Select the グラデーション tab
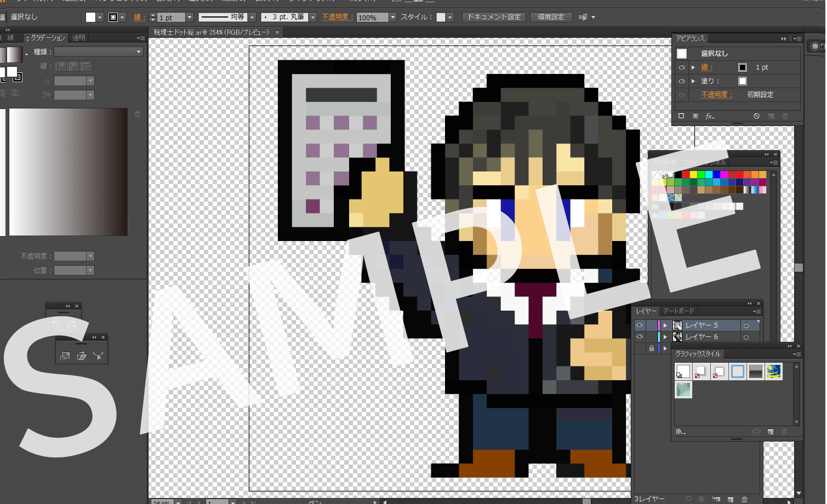 [x=46, y=38]
